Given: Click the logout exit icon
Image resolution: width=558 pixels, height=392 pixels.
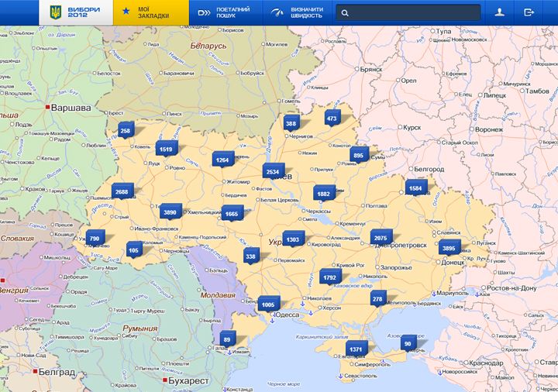Looking at the screenshot, I should [x=529, y=12].
